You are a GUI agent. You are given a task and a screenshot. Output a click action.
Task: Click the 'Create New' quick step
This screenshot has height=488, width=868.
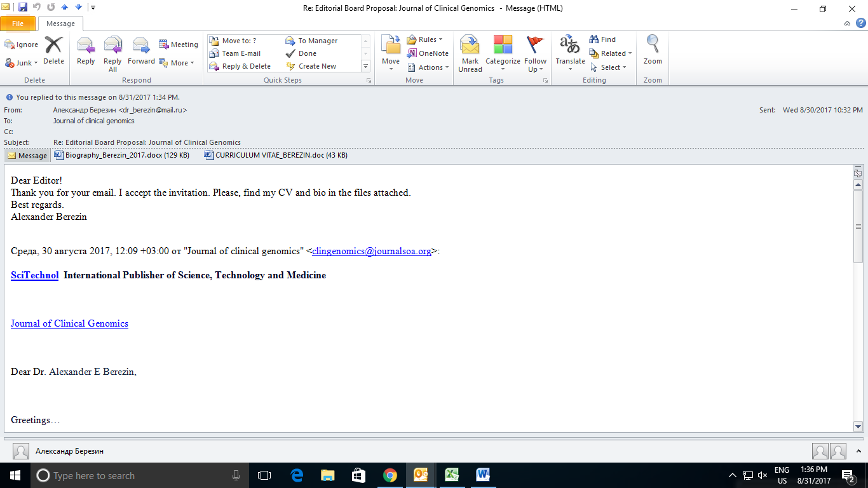[311, 66]
